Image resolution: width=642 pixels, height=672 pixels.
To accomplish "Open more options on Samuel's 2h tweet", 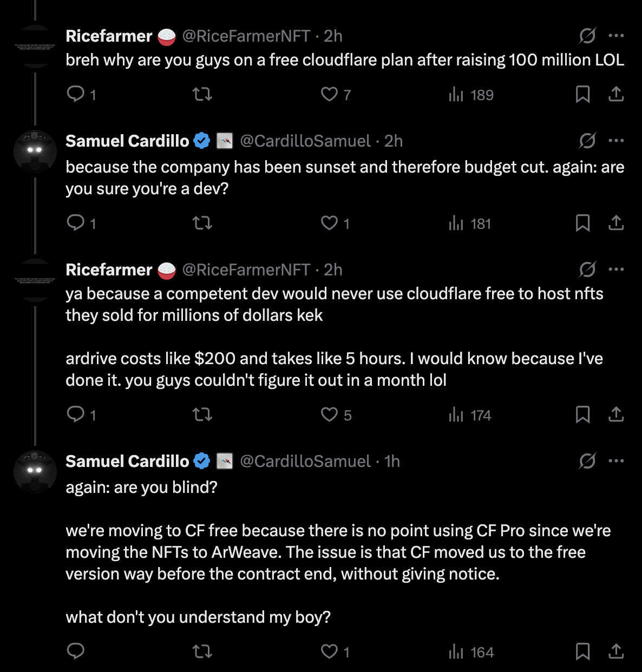I will coord(616,141).
